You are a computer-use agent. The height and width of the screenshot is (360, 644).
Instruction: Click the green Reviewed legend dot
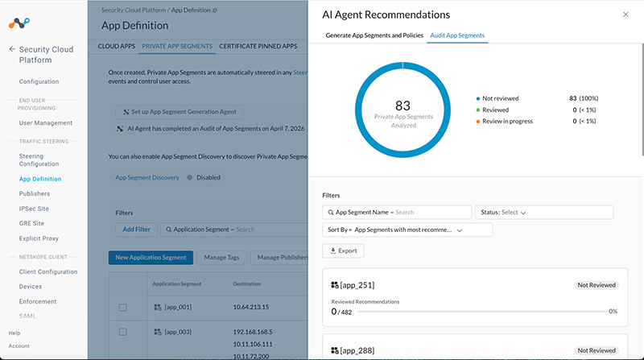[477, 110]
